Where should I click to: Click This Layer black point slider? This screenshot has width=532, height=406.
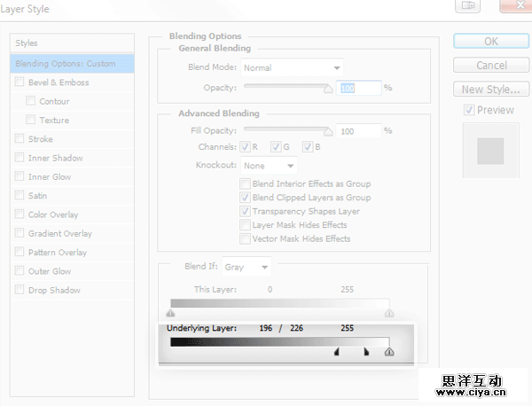point(170,313)
